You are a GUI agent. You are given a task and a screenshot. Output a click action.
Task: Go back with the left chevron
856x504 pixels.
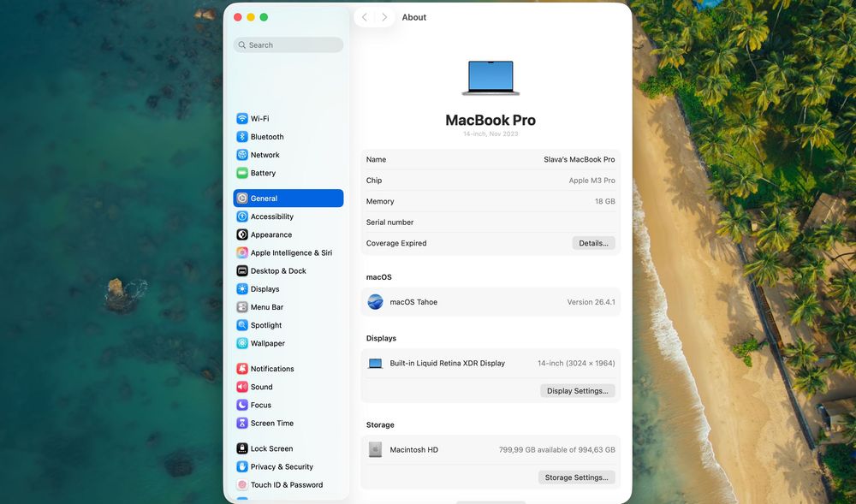[364, 17]
